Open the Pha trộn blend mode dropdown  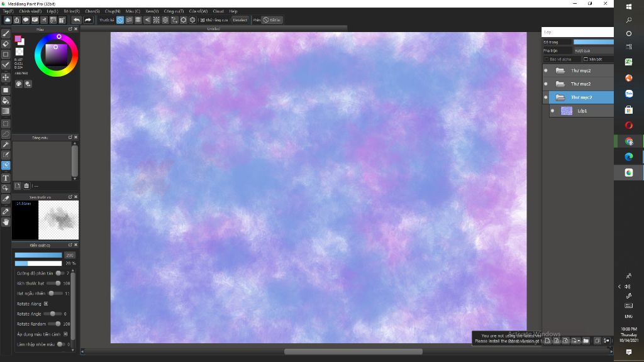[593, 50]
